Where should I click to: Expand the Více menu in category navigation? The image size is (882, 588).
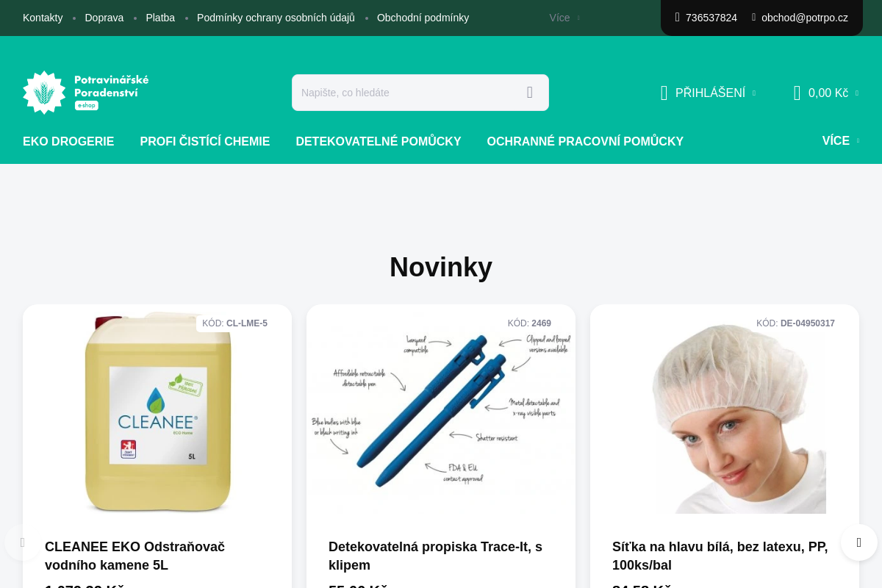(x=840, y=141)
